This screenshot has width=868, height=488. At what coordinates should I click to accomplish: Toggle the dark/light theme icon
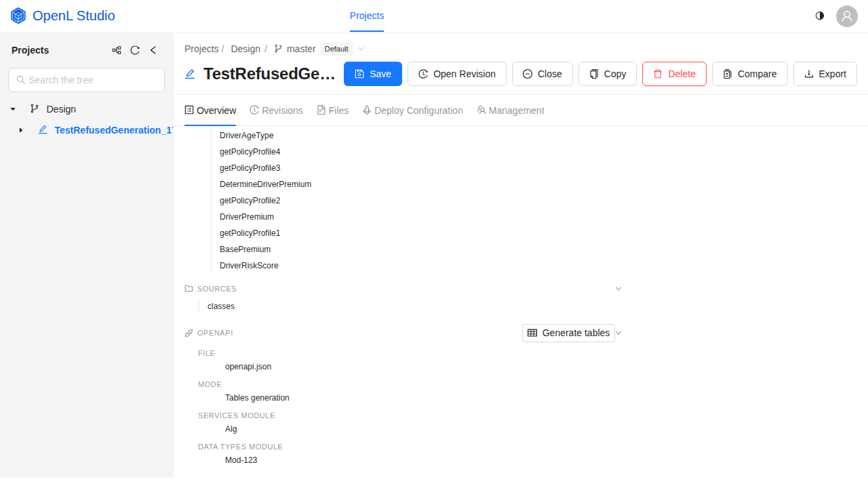click(820, 16)
